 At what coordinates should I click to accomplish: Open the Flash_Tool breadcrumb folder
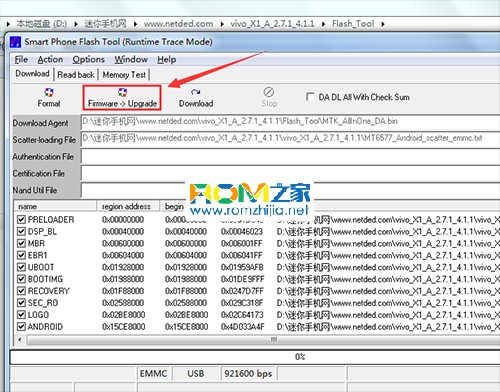click(x=353, y=24)
